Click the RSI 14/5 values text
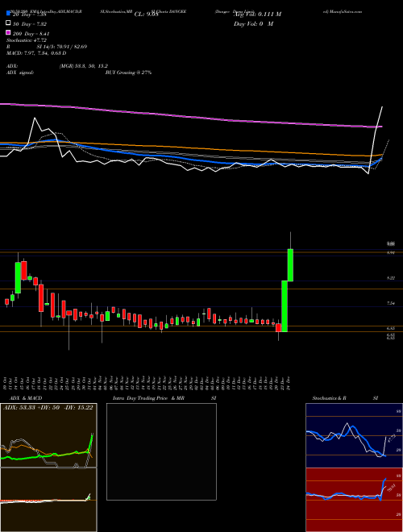Screen dimensions: 403x532 [62, 47]
